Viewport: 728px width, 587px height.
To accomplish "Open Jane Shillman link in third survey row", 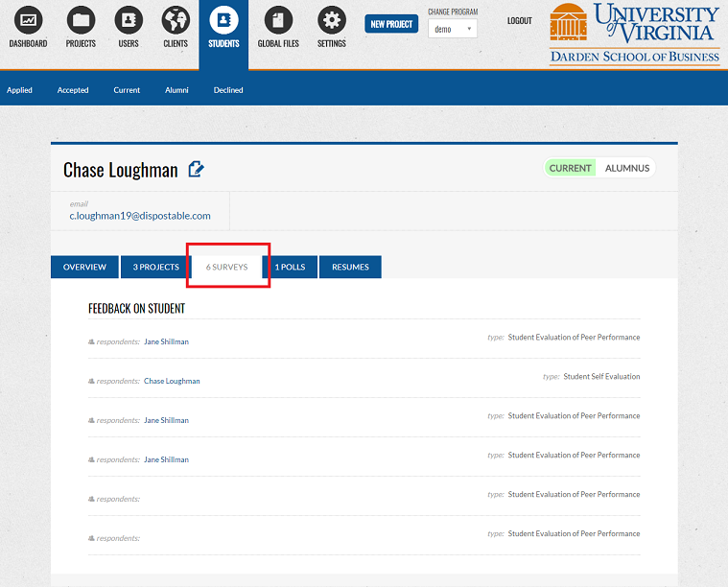I will 166,420.
